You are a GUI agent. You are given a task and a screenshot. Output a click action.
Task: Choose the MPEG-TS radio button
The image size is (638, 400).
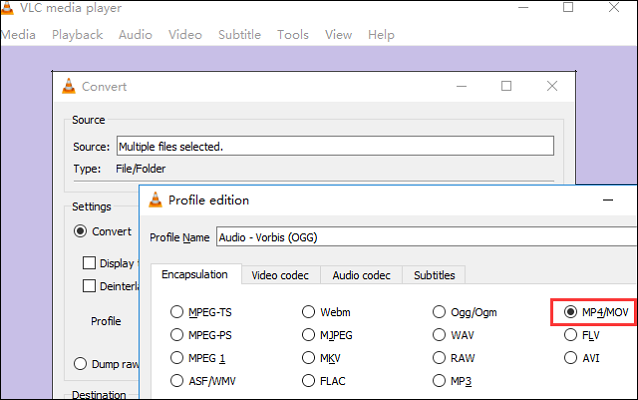coord(179,311)
